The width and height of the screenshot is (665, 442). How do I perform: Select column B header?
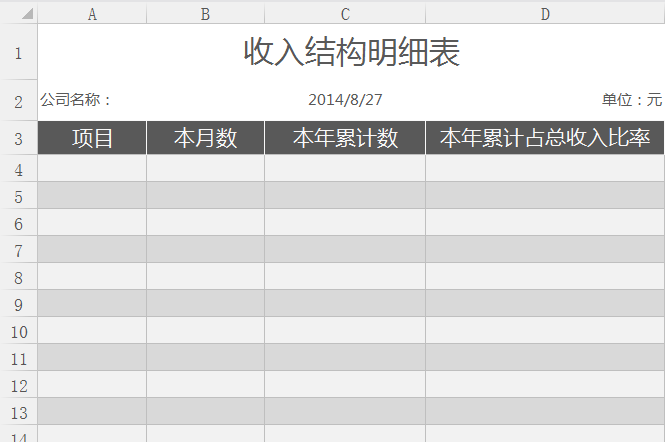tap(205, 14)
